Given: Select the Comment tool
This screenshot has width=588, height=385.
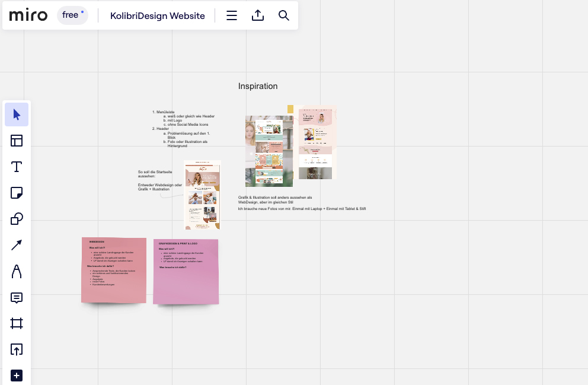Looking at the screenshot, I should pos(17,297).
